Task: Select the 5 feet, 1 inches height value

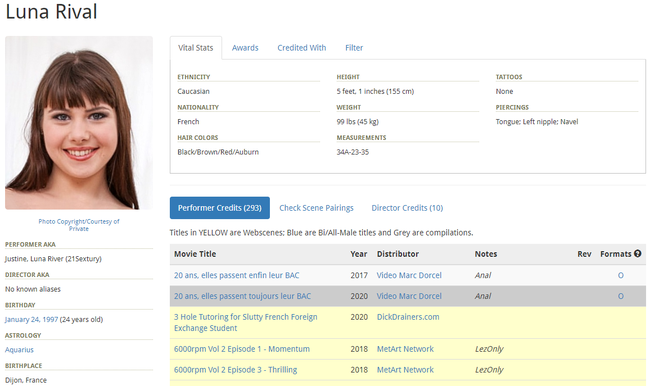Action: [375, 91]
